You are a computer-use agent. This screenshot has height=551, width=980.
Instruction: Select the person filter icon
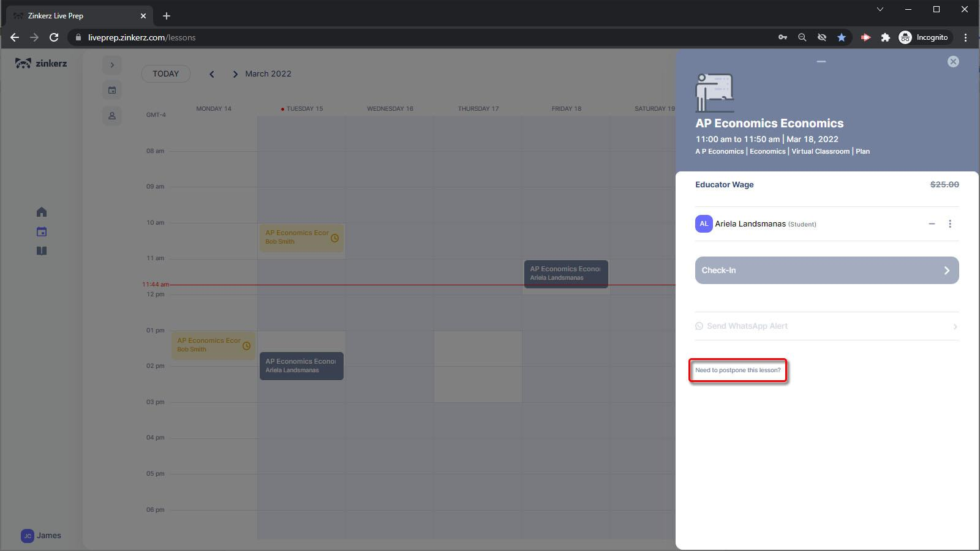(112, 116)
